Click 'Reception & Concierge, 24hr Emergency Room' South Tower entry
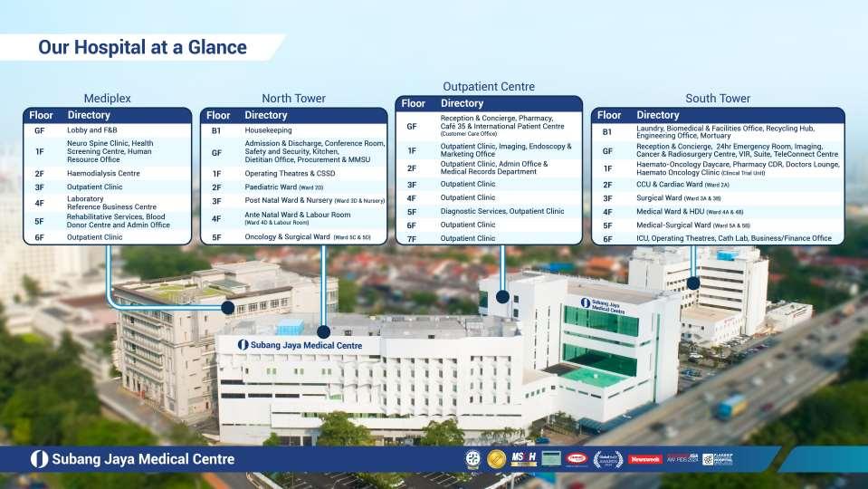The image size is (868, 489). pyautogui.click(x=737, y=150)
